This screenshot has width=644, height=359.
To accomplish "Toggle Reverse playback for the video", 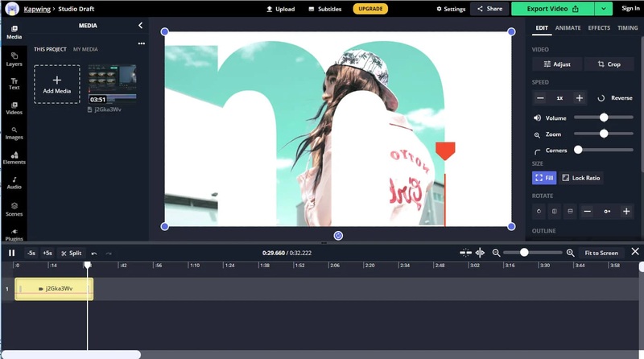I will click(615, 98).
